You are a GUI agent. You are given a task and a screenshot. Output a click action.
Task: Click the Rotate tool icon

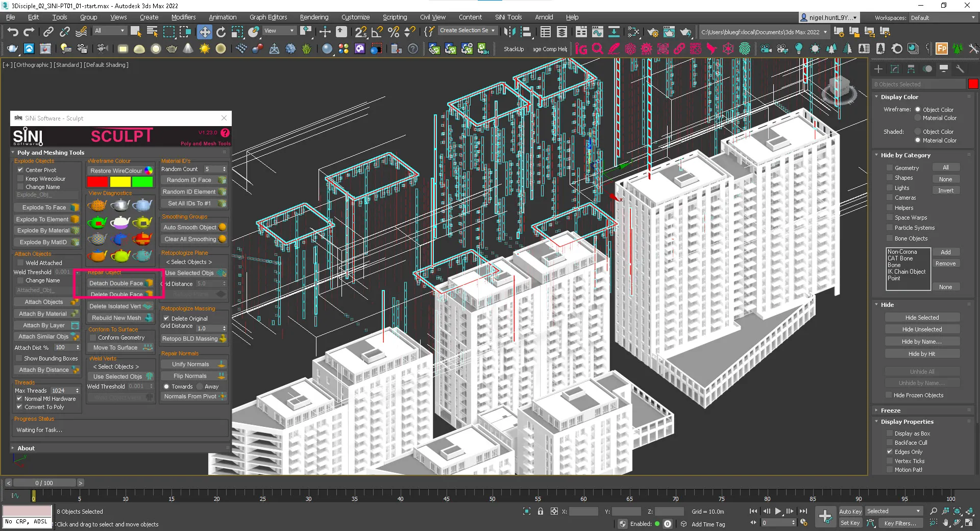click(221, 32)
